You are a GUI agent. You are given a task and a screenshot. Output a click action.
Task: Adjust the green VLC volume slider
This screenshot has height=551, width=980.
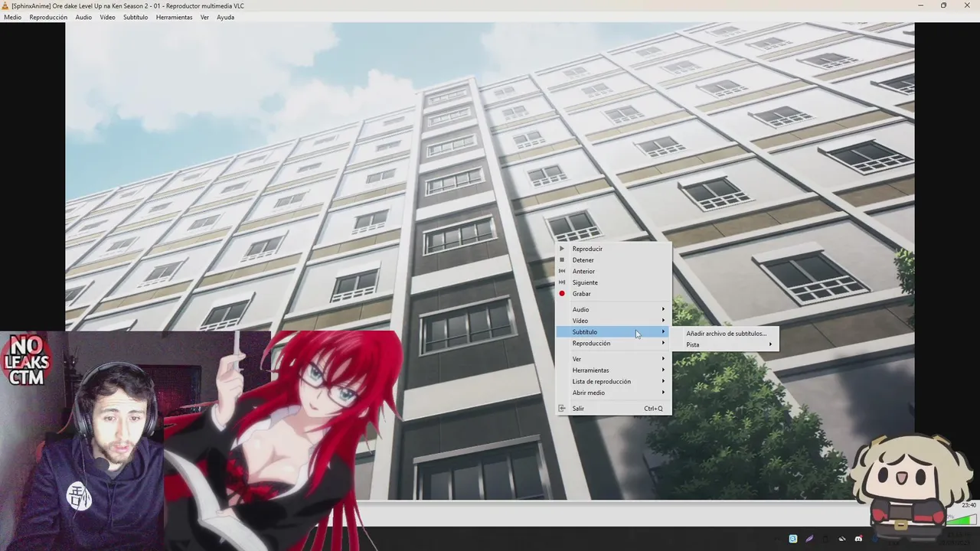click(x=960, y=518)
